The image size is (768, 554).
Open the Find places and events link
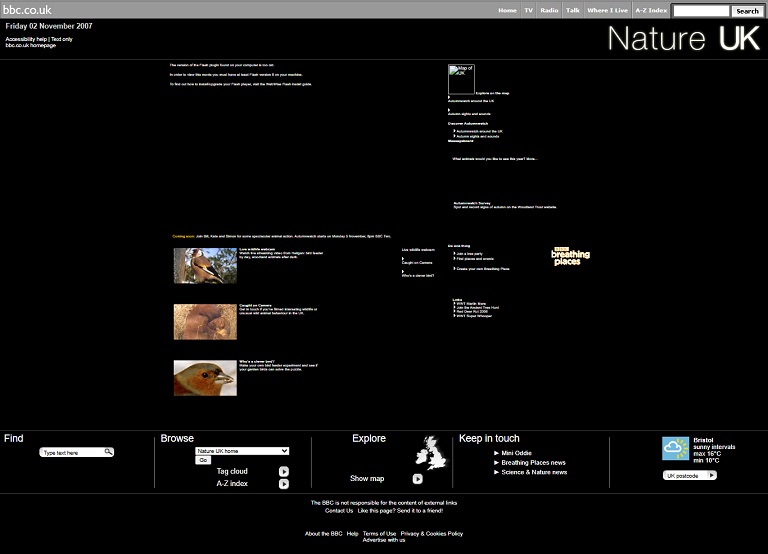coord(475,259)
